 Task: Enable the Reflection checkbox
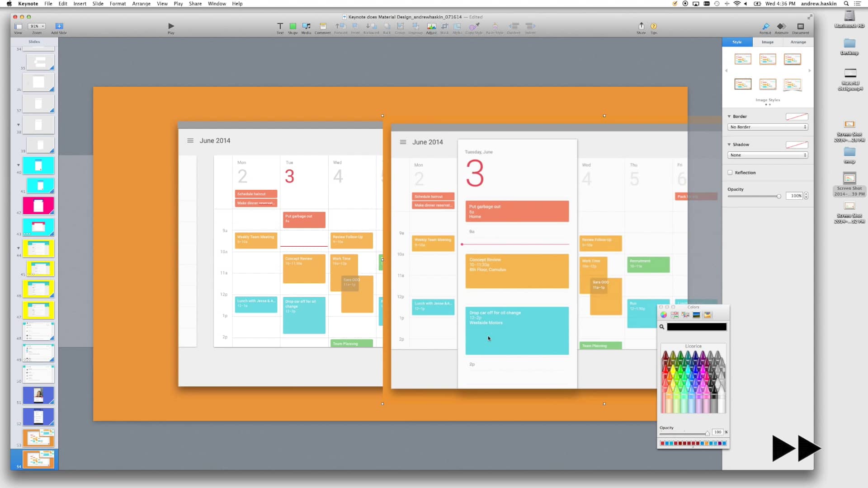click(x=730, y=172)
